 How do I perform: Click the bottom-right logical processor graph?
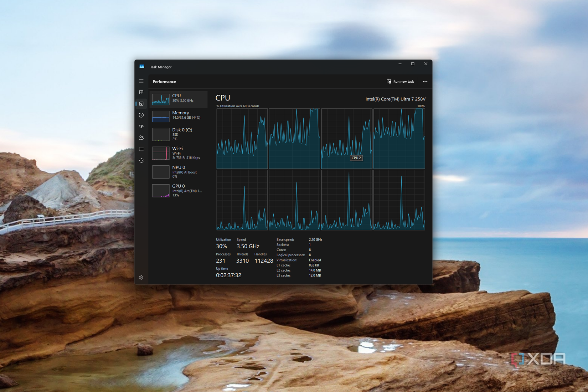399,200
